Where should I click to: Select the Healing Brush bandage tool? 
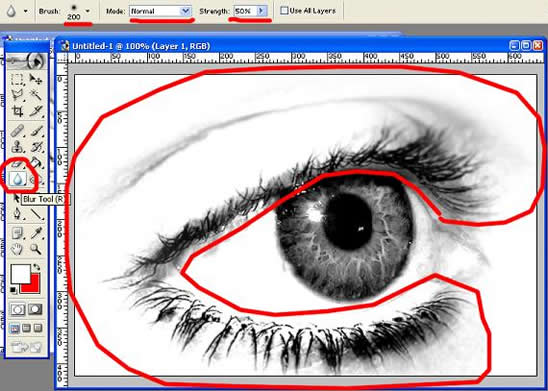tap(17, 131)
